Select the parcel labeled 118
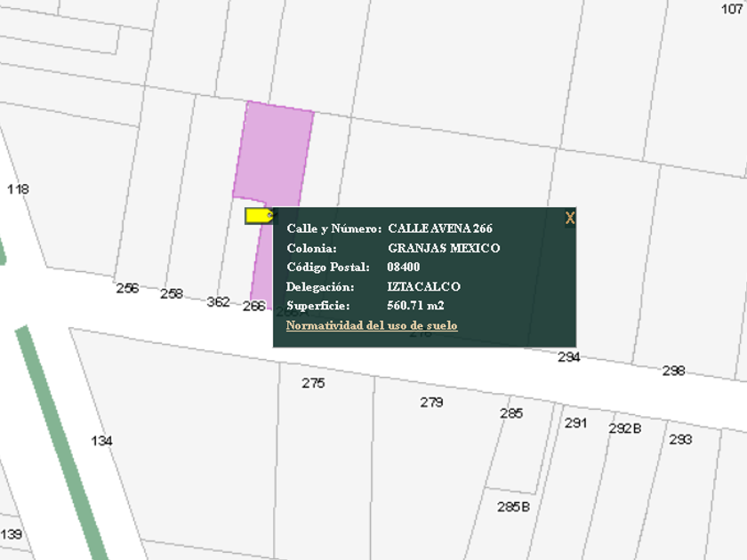This screenshot has height=560, width=747. [x=18, y=188]
